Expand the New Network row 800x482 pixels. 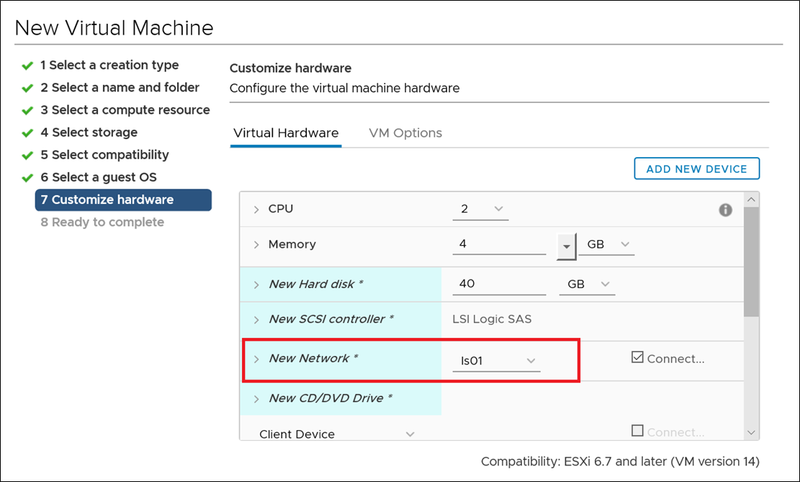[256, 359]
